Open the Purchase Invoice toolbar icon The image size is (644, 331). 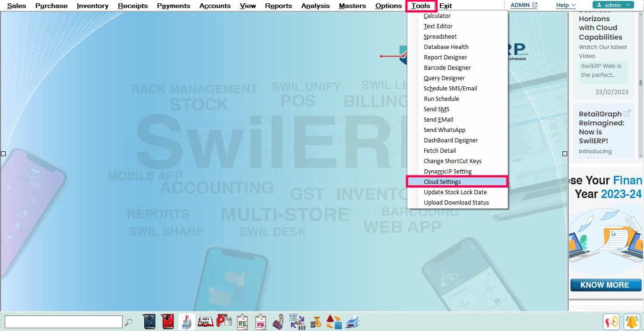[167, 322]
